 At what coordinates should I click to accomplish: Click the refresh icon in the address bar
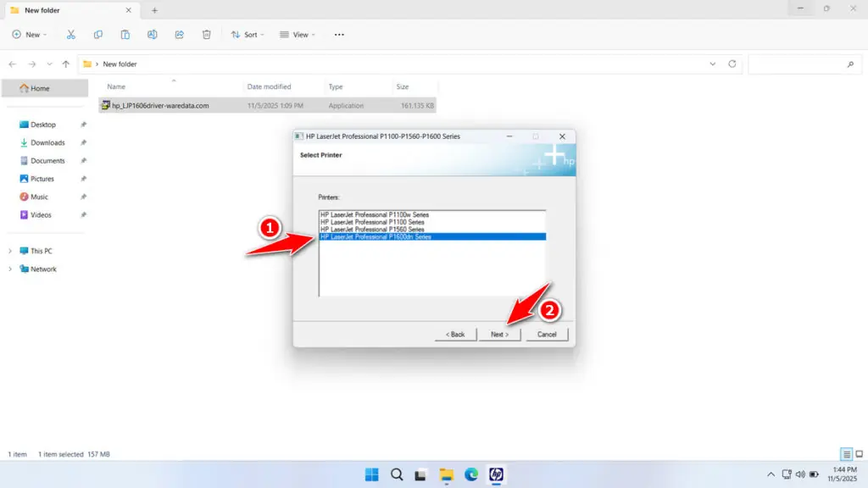coord(731,64)
